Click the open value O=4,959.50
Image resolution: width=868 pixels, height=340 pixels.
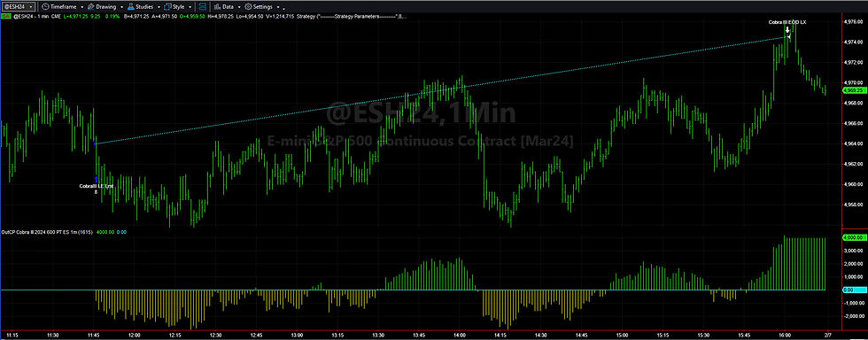pos(192,17)
